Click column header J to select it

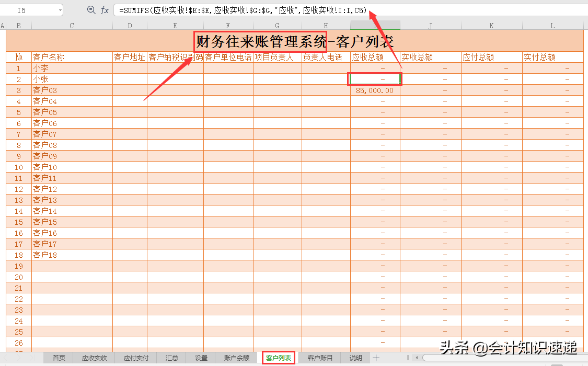(x=430, y=25)
